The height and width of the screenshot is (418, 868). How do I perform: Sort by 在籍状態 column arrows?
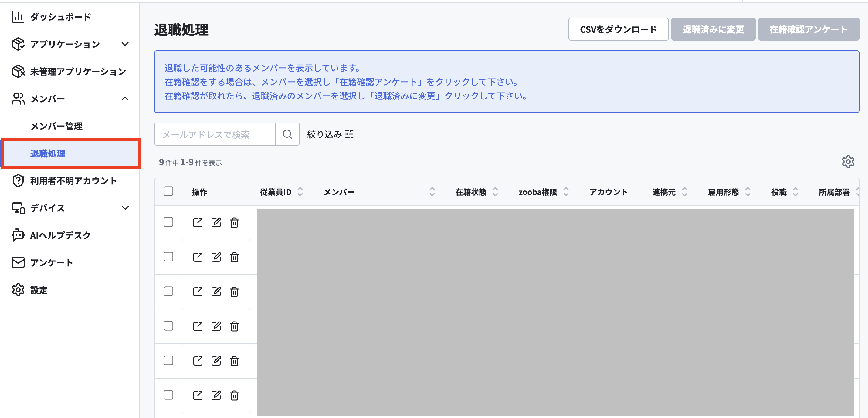coord(495,192)
